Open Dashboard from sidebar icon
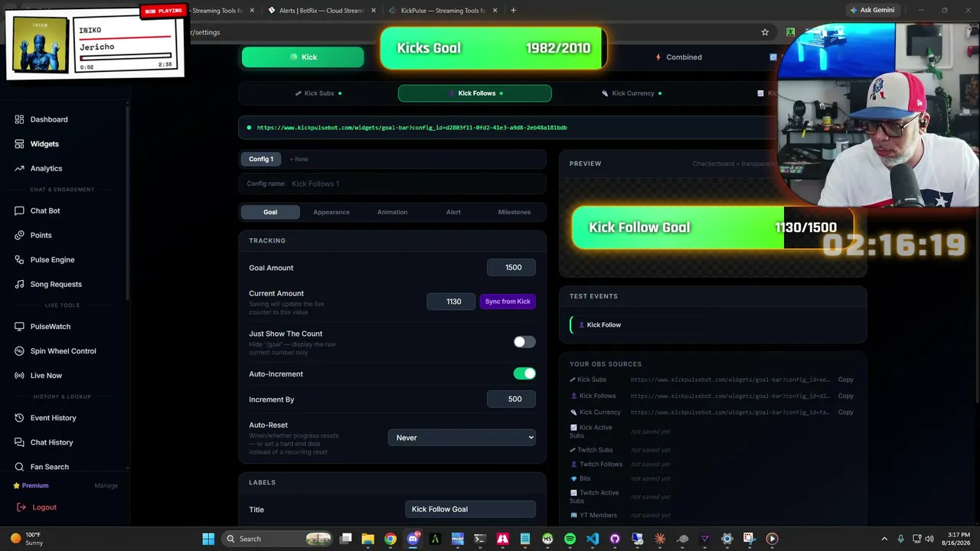This screenshot has width=980, height=551. (19, 119)
